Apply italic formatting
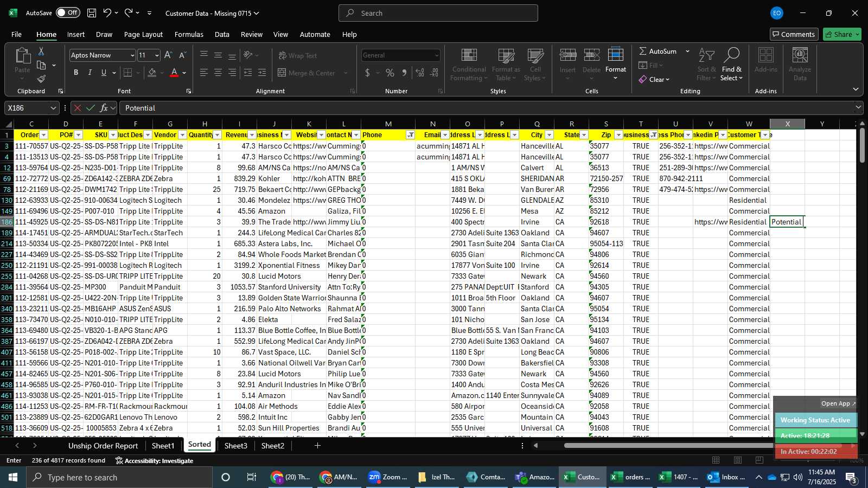The image size is (868, 488). pyautogui.click(x=90, y=73)
